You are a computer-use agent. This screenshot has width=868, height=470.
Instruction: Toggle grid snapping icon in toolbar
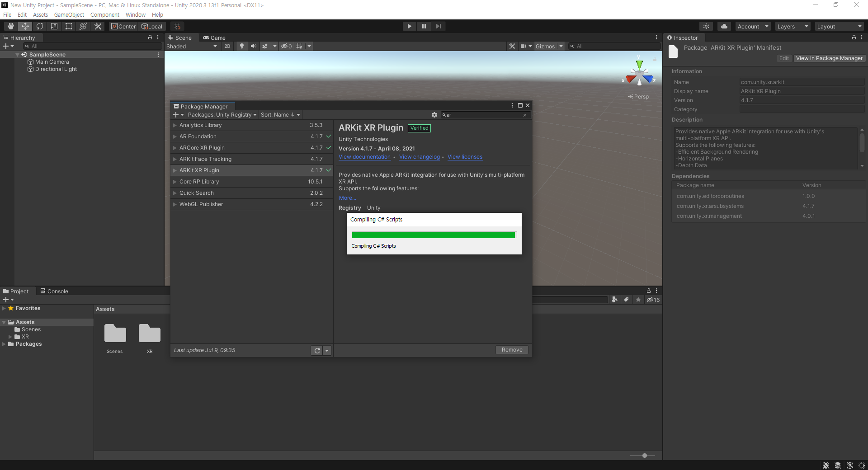pos(177,26)
